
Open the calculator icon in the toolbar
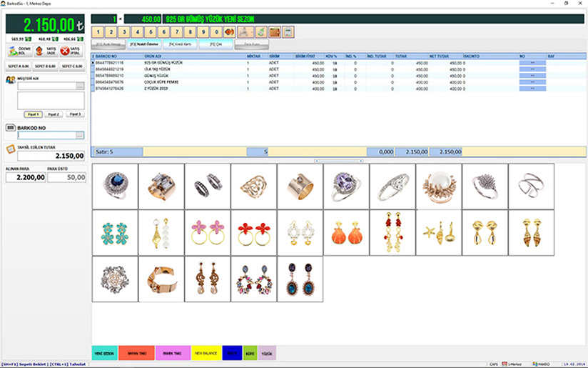[x=288, y=32]
